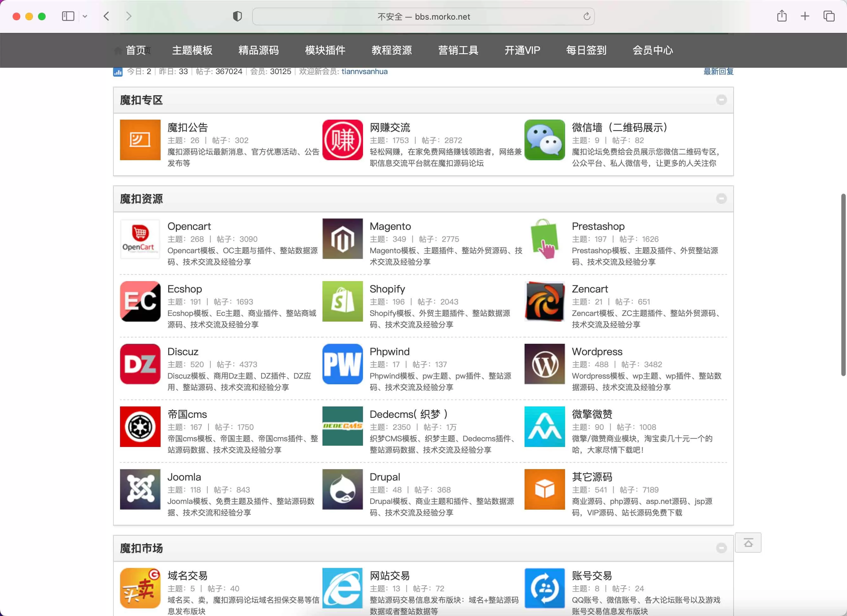Click the Joomla logo icon
847x616 pixels.
click(x=140, y=489)
